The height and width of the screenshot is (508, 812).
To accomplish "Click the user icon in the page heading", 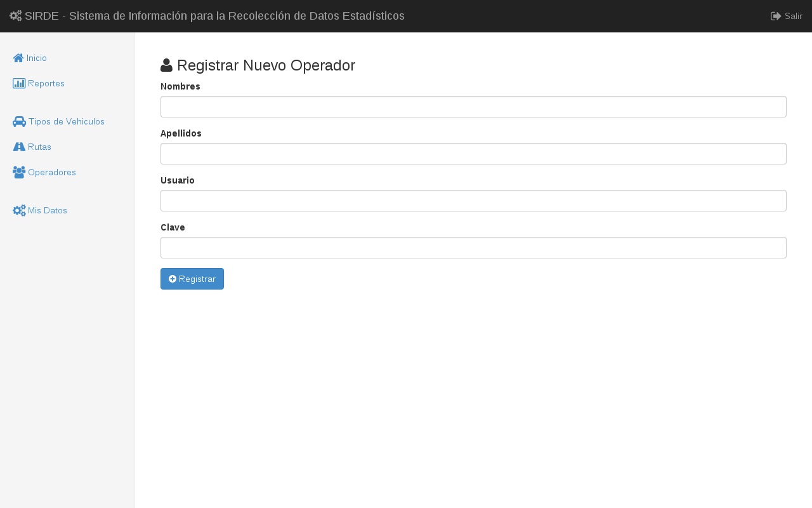I will (x=166, y=65).
